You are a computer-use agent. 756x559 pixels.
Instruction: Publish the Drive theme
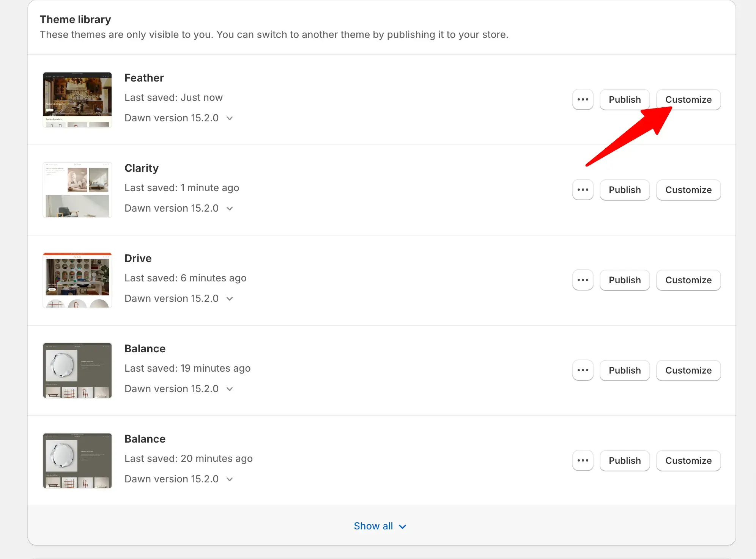624,280
